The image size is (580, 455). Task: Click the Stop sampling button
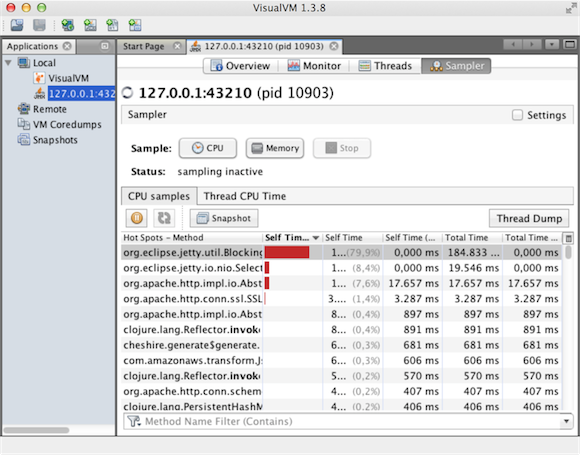click(x=342, y=148)
